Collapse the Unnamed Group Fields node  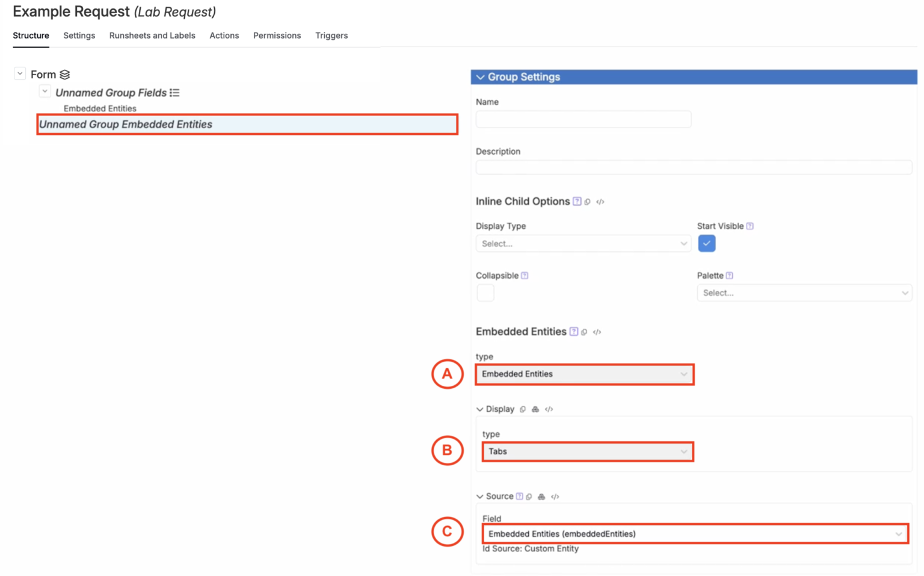click(45, 91)
